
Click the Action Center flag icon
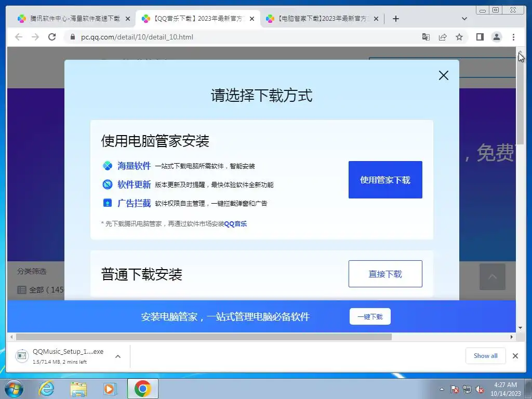click(455, 389)
